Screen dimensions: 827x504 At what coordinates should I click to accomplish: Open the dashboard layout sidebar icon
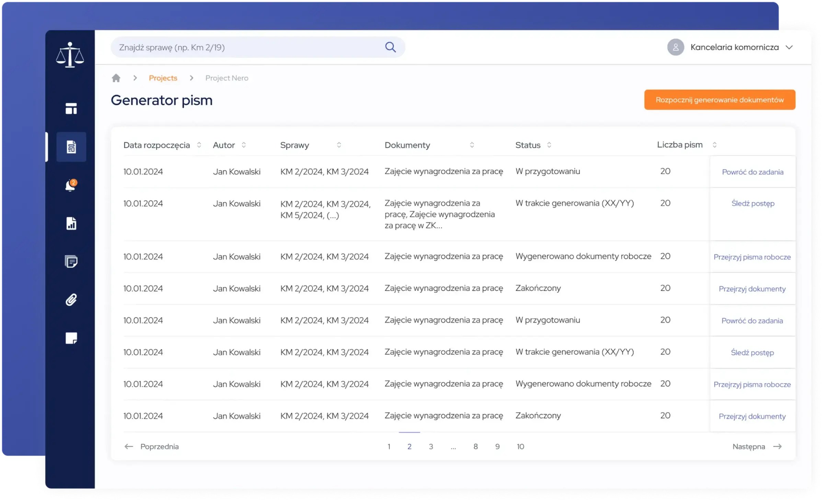click(71, 108)
